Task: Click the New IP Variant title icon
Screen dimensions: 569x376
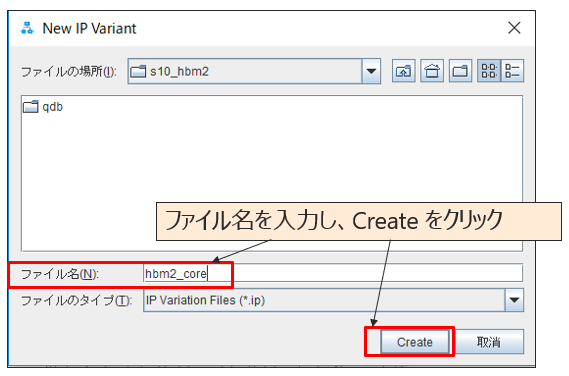Action: click(27, 28)
